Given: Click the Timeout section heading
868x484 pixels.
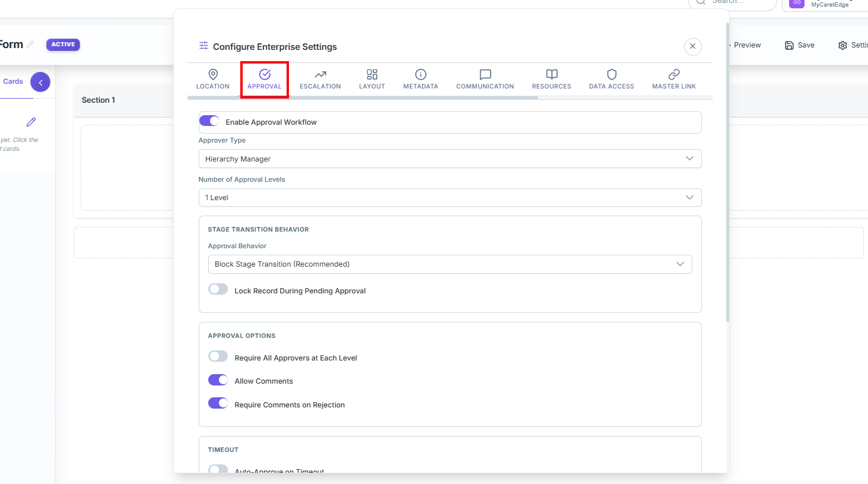Looking at the screenshot, I should (223, 450).
